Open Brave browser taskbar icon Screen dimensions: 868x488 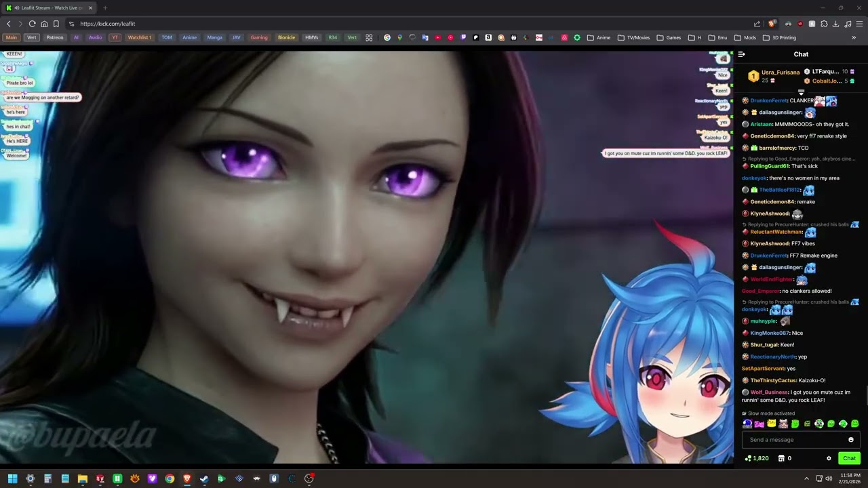(187, 479)
